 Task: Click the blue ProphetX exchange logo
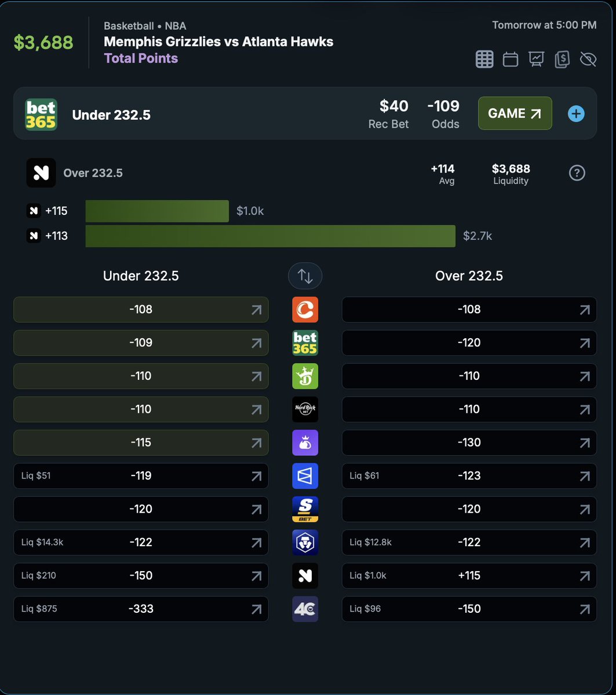(305, 476)
